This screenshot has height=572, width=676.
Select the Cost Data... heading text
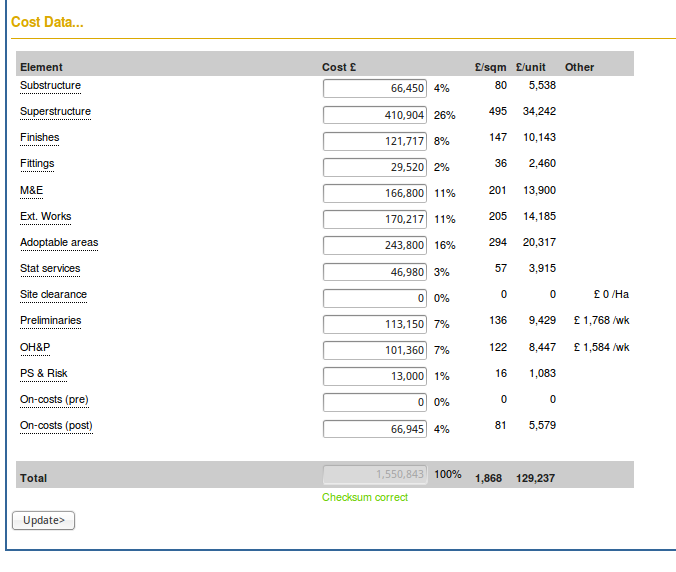coord(47,22)
